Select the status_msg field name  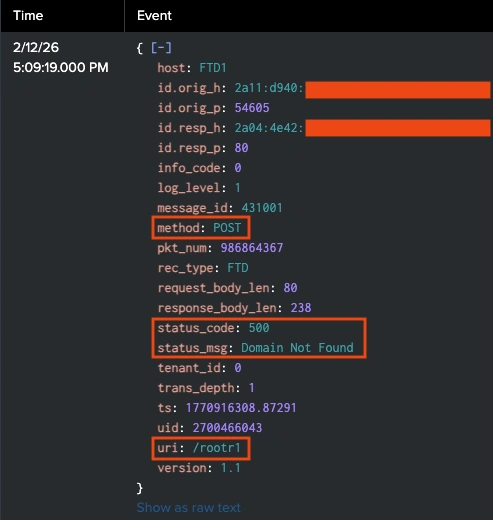[x=192, y=348]
